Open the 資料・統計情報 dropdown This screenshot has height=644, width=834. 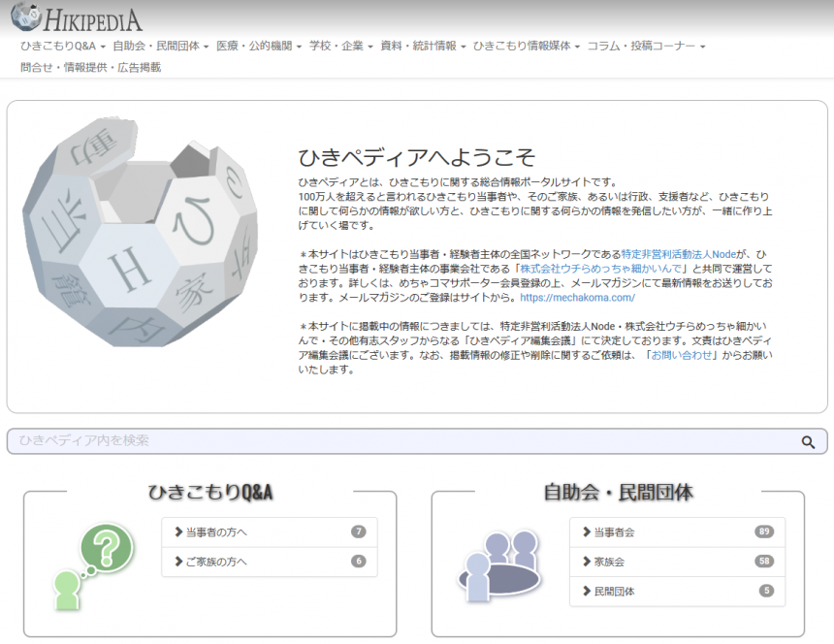pos(423,46)
